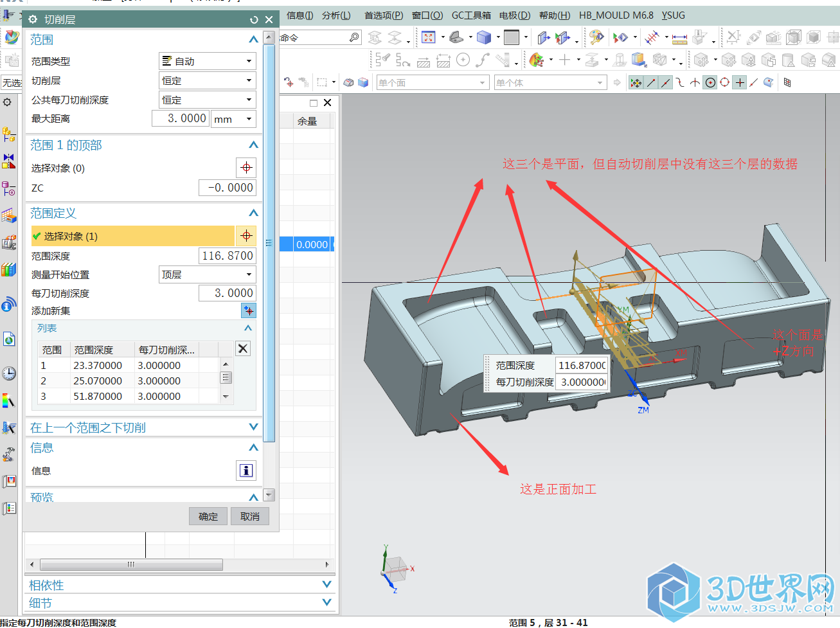Select list row 2 with depth 25.070000
The width and height of the screenshot is (840, 628).
tap(129, 381)
